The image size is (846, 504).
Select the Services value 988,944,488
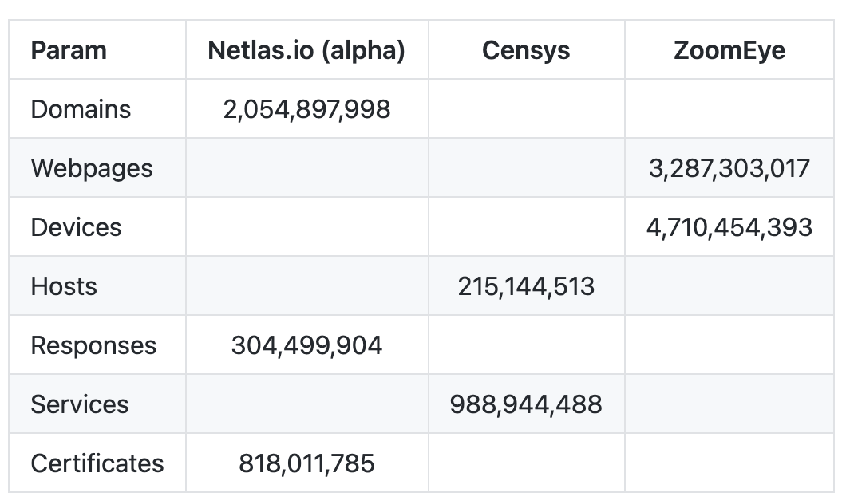(526, 404)
